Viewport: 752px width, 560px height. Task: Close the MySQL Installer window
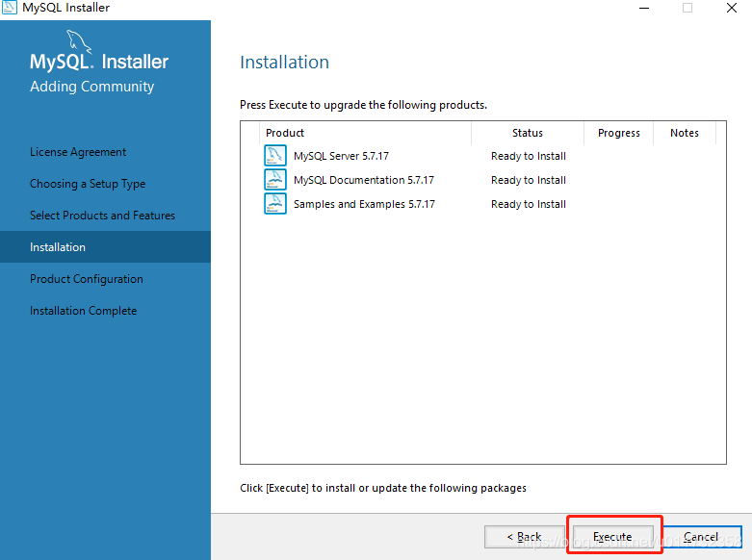tap(732, 8)
